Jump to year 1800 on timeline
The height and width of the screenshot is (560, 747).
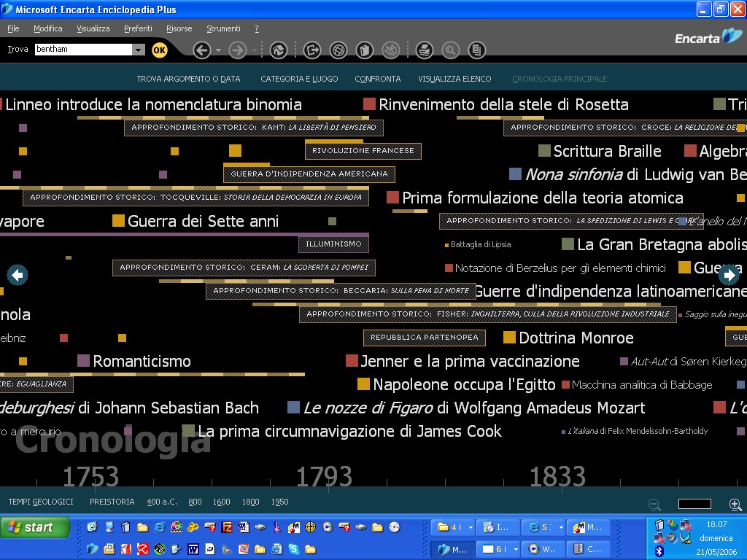tap(251, 502)
